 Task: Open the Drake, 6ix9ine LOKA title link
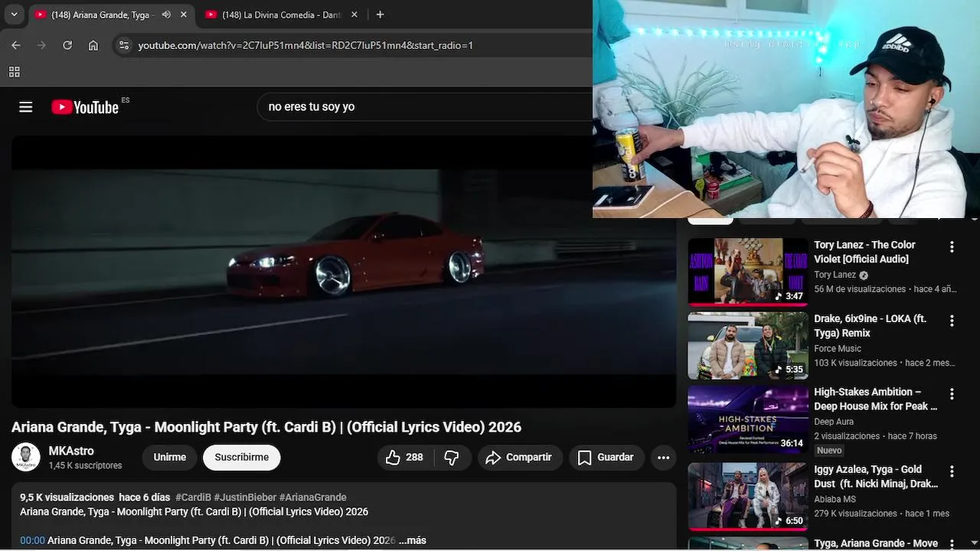870,325
